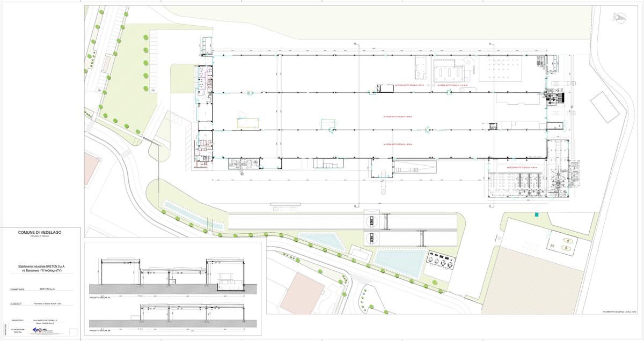Click the ELABORATI field label
Viewport: 644px width, 341px height.
16,304
